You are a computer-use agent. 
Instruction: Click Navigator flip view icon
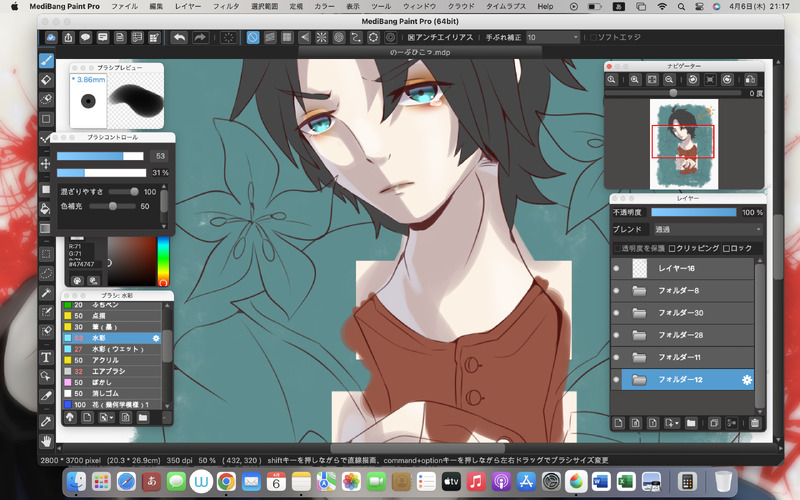coord(750,80)
